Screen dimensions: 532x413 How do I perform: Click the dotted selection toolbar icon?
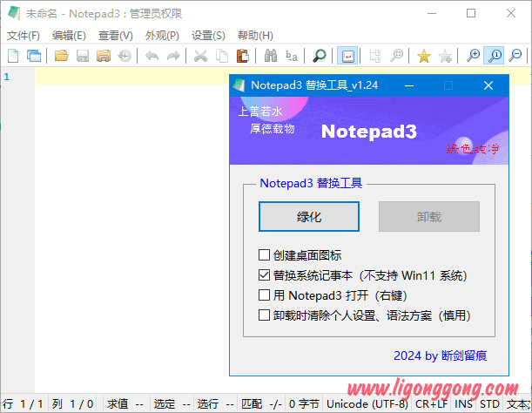(x=375, y=56)
